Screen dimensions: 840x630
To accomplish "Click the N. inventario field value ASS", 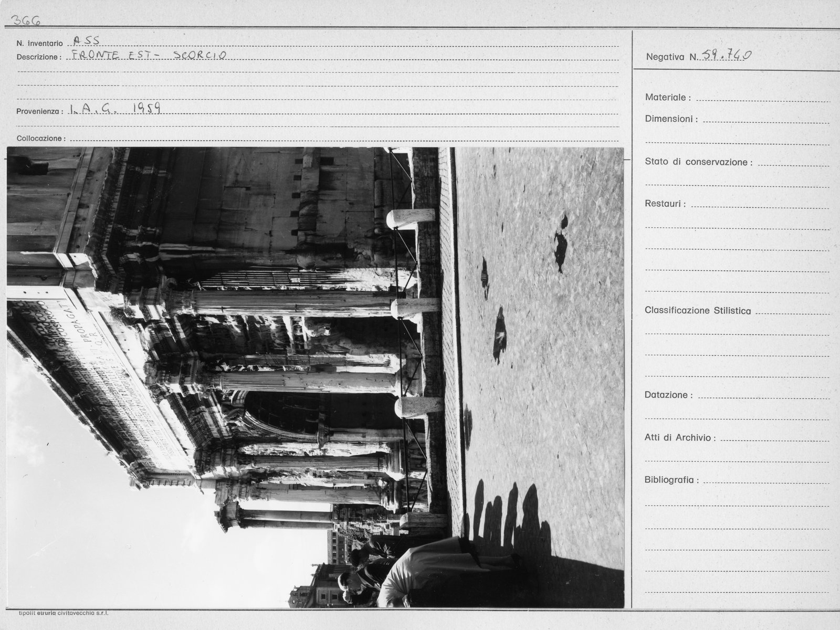I will coord(86,40).
